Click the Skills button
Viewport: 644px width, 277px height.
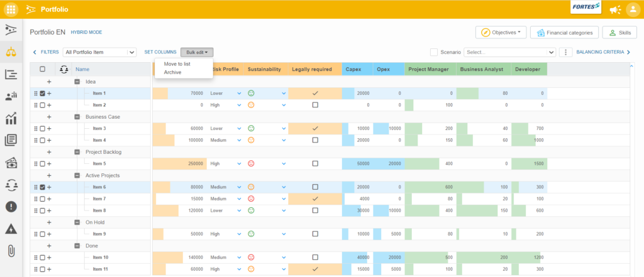(619, 33)
